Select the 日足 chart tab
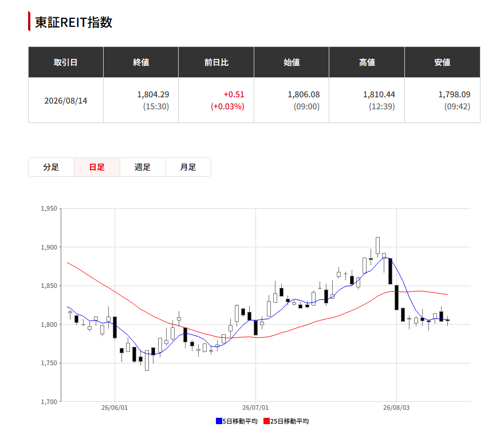The height and width of the screenshot is (439, 504). click(97, 167)
